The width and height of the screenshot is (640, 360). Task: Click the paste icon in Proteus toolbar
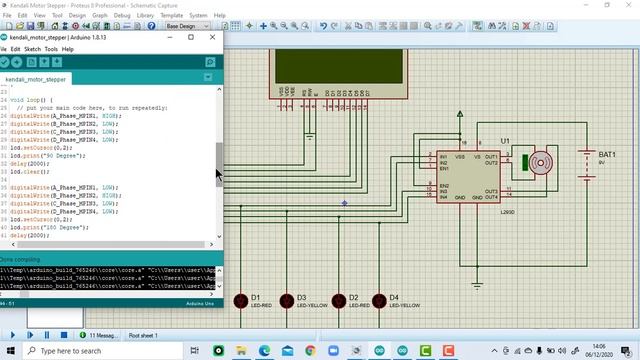tap(369, 26)
